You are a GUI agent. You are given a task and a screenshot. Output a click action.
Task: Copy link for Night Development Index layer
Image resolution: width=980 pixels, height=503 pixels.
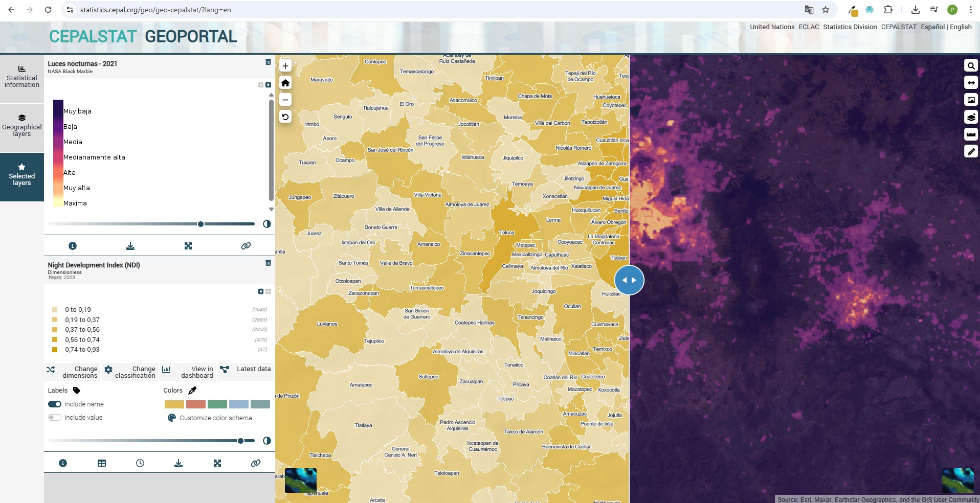(x=256, y=463)
